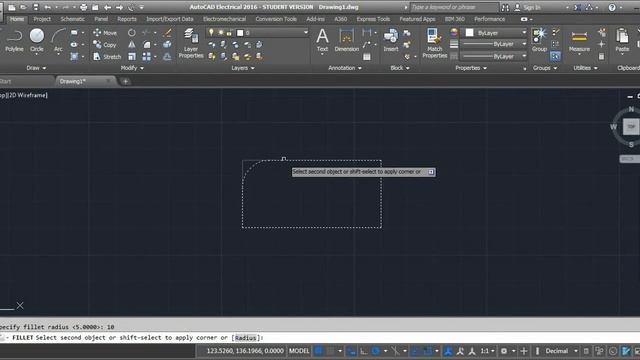Click the coordinates readout in status bar

[244, 351]
